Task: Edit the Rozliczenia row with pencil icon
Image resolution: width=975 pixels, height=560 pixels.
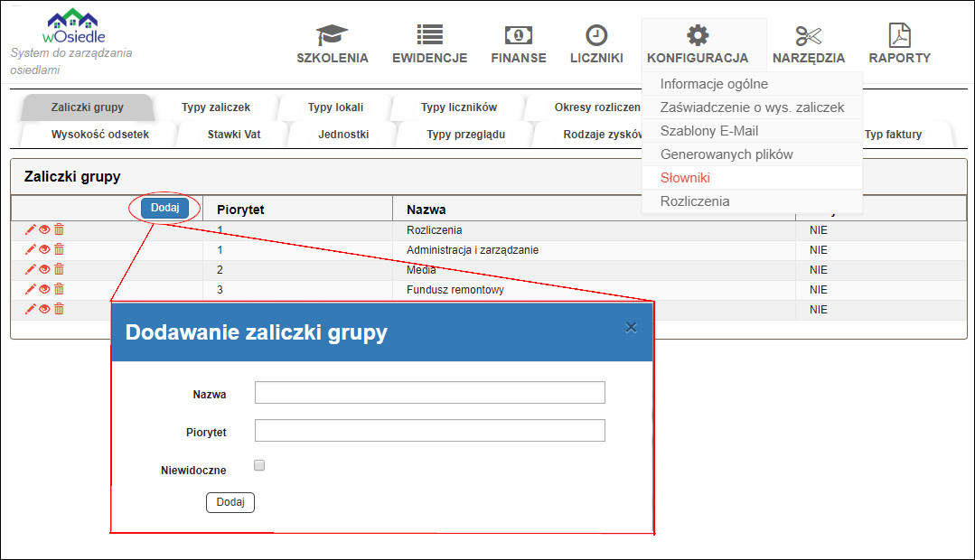Action: click(30, 229)
